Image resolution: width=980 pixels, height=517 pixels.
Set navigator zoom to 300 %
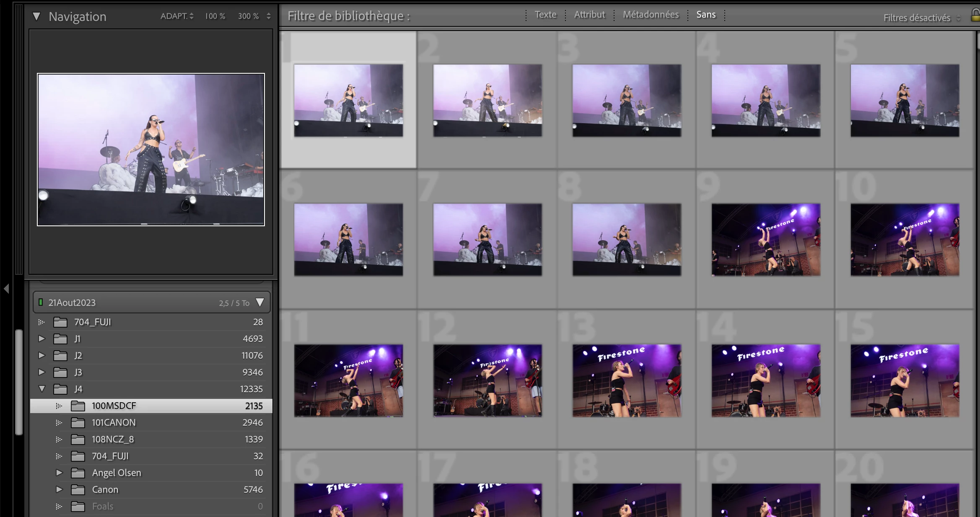pos(248,16)
